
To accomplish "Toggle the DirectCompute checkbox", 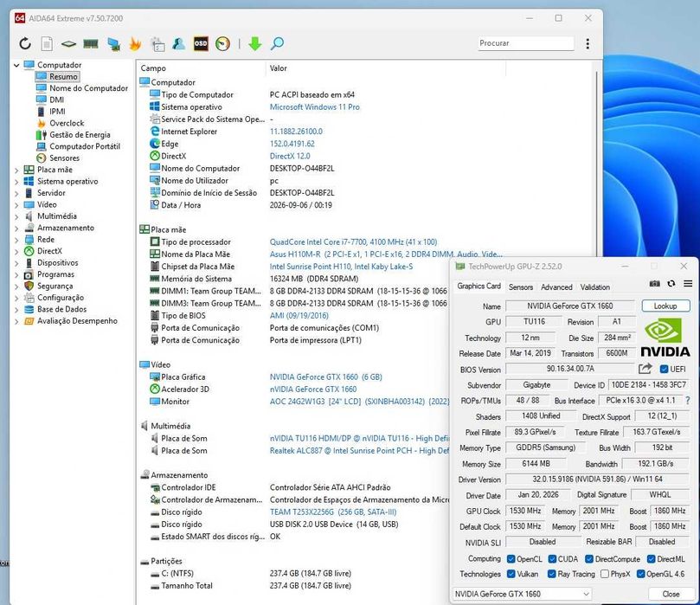I will click(x=589, y=559).
